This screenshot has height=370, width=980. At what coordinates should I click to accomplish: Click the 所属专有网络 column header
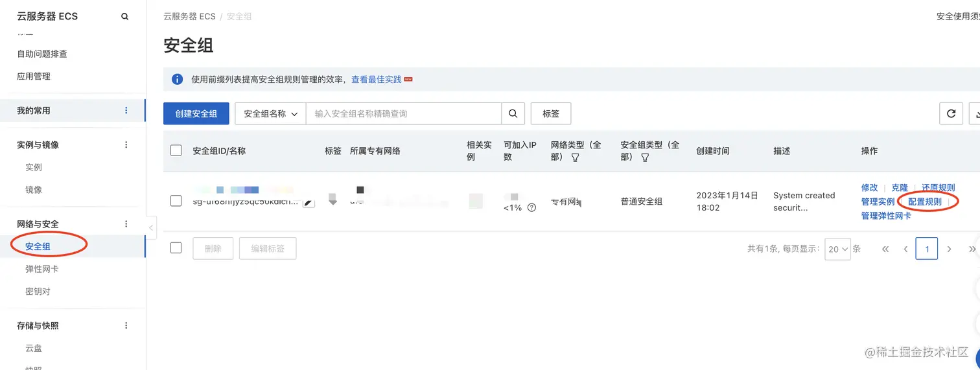(x=375, y=151)
